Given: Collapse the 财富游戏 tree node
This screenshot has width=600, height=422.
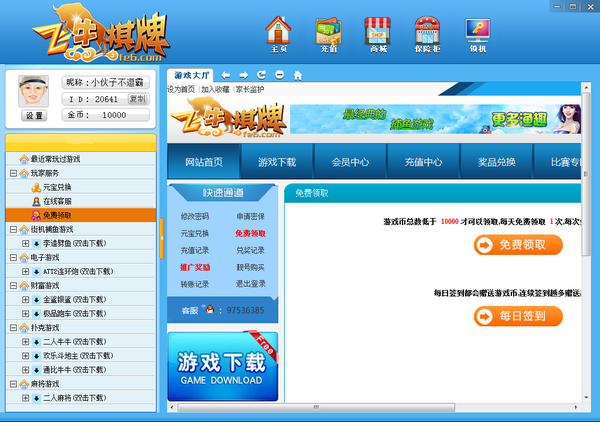Looking at the screenshot, I should click(13, 286).
